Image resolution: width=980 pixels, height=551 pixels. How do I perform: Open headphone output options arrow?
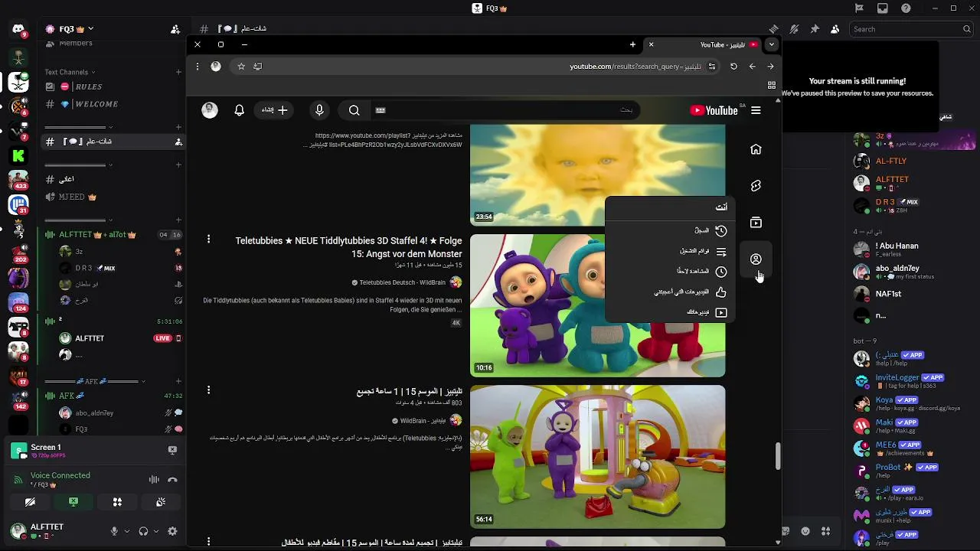point(155,531)
